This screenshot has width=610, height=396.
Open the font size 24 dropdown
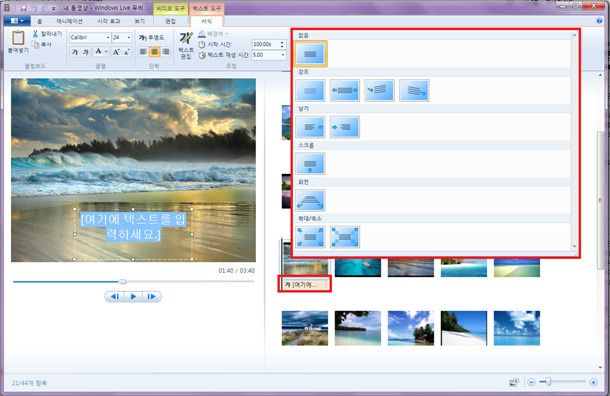pos(129,38)
